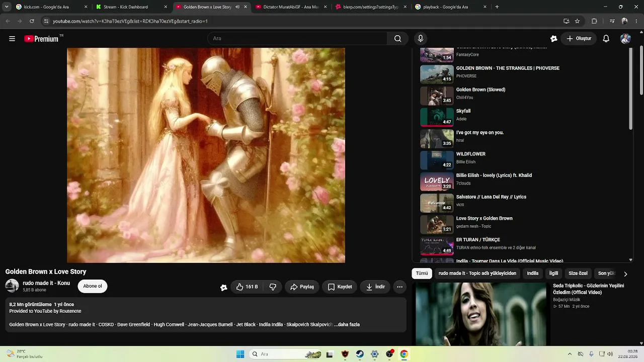Open a new browser tab
This screenshot has width=644, height=362.
[x=497, y=7]
